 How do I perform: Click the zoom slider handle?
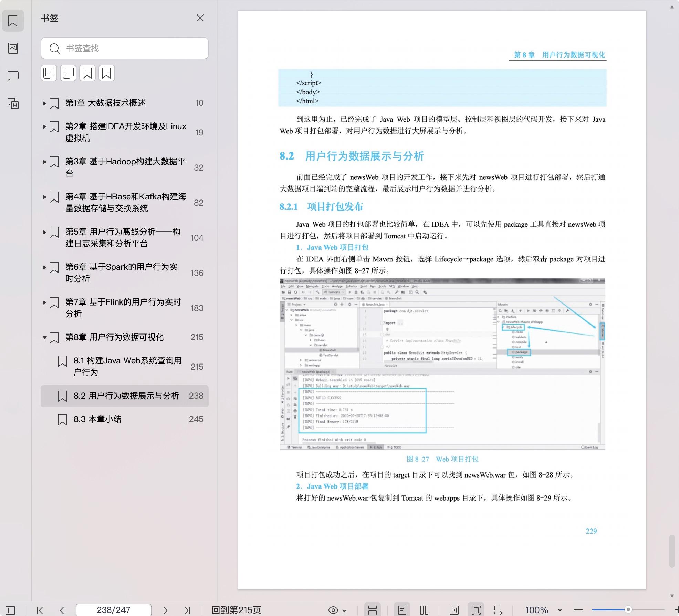(628, 610)
